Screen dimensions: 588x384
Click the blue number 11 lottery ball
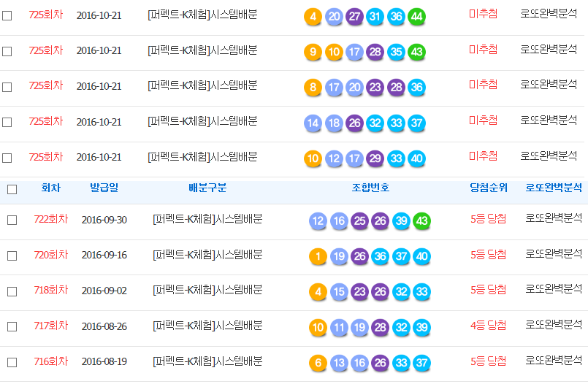tap(339, 327)
